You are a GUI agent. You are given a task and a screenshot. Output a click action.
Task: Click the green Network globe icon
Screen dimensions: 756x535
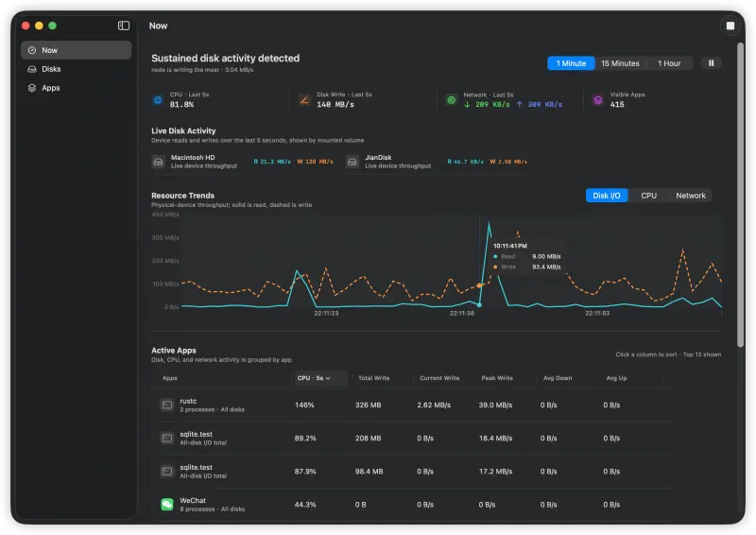[x=452, y=100]
